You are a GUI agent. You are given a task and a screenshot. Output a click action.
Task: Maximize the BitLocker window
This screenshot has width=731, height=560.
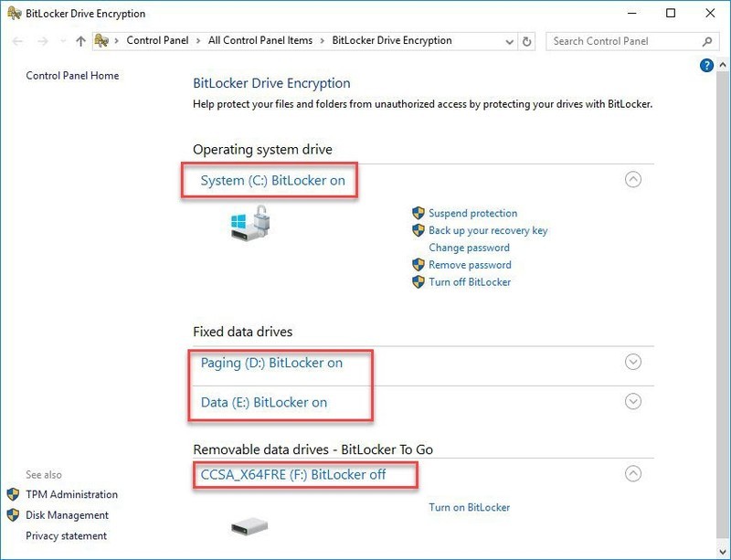(x=671, y=13)
